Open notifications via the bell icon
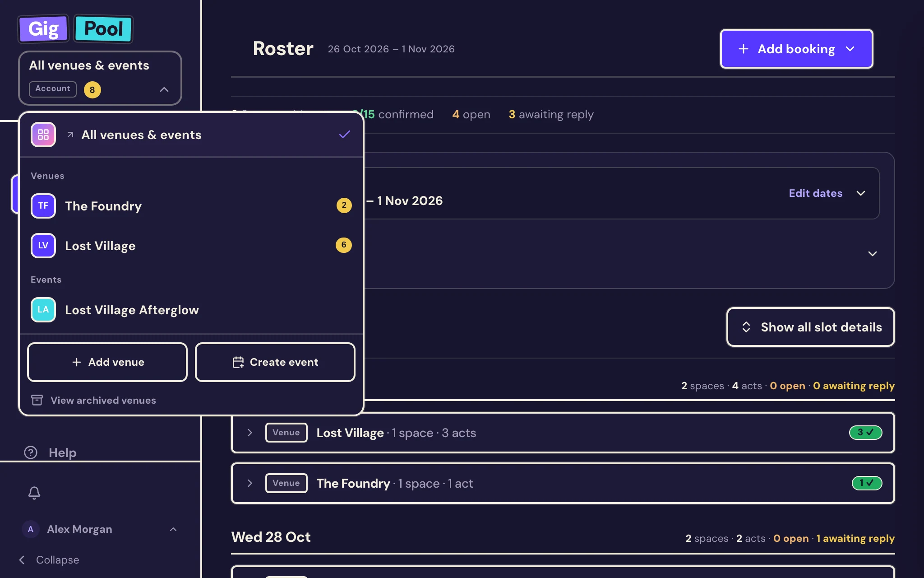 (34, 493)
